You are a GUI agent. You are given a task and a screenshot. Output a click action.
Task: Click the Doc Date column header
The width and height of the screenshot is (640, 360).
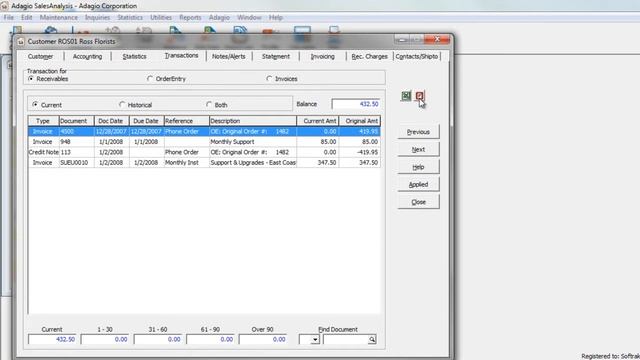tap(112, 121)
